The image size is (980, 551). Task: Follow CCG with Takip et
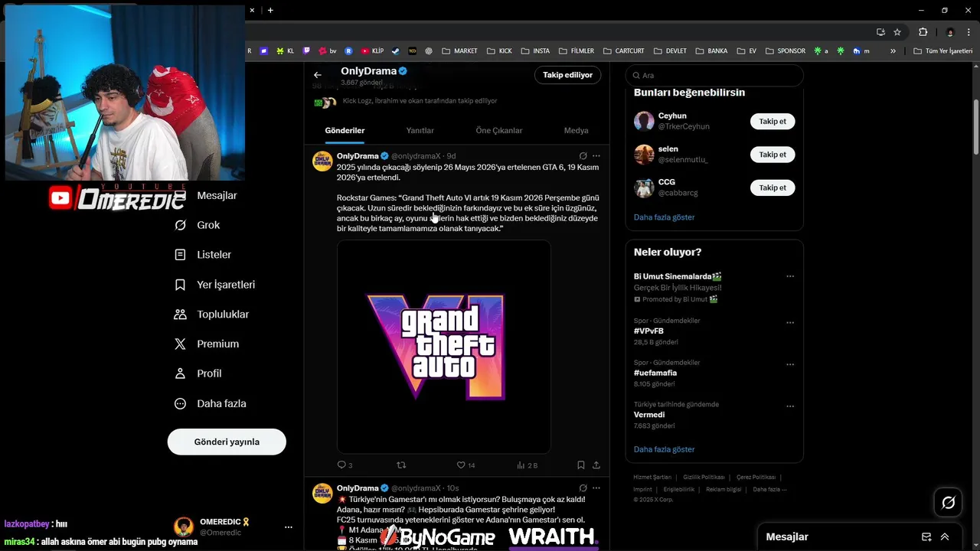coord(773,187)
